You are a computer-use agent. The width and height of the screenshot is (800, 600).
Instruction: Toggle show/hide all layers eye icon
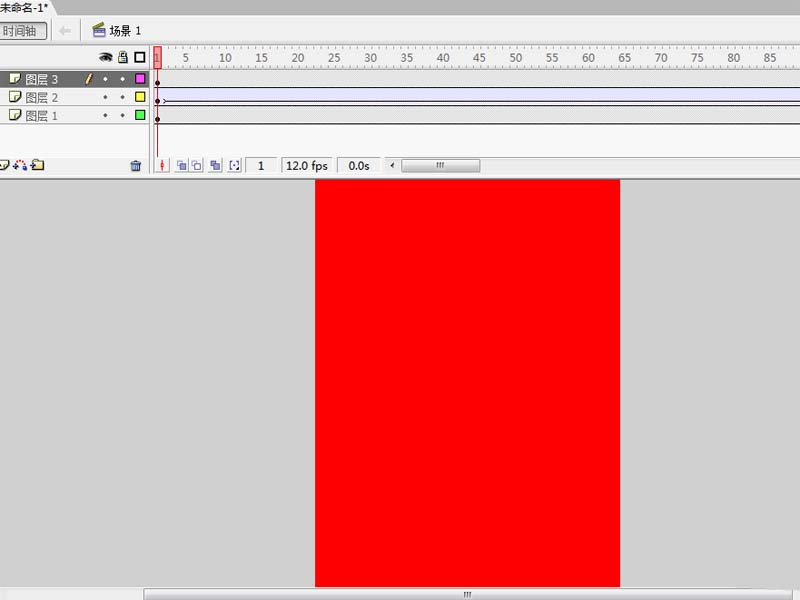point(106,57)
